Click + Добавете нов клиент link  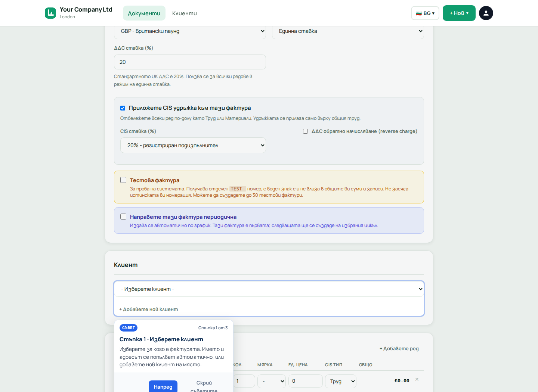tap(149, 309)
